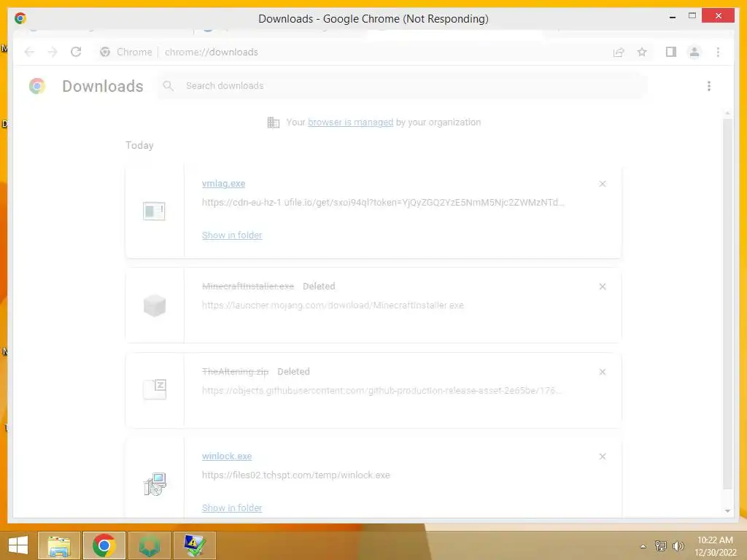This screenshot has width=747, height=560.
Task: Click the taskbar clock 10:22 AM
Action: tap(715, 546)
